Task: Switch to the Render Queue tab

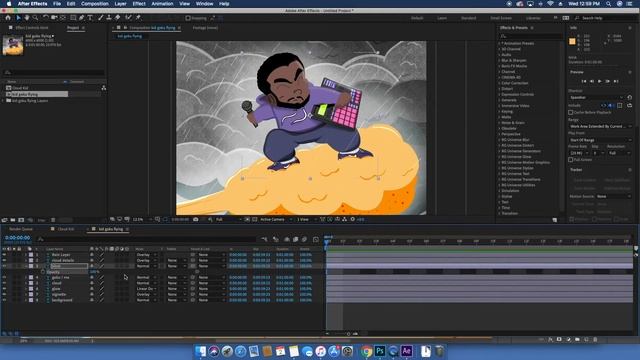Action: click(x=21, y=229)
